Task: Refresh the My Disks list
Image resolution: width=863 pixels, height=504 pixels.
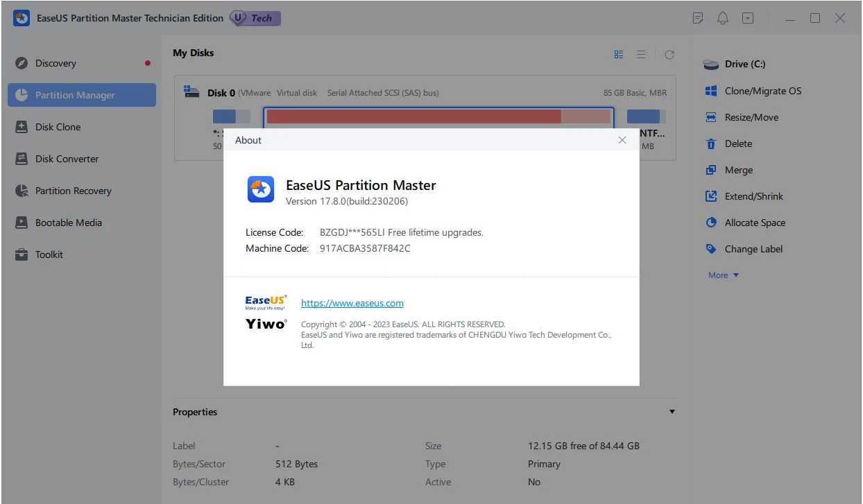Action: pyautogui.click(x=669, y=54)
